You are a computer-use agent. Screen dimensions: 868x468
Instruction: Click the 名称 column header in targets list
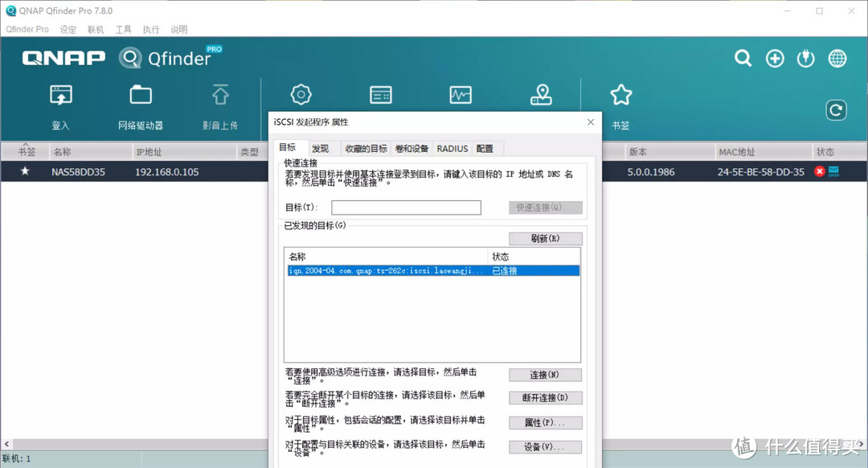(x=387, y=257)
